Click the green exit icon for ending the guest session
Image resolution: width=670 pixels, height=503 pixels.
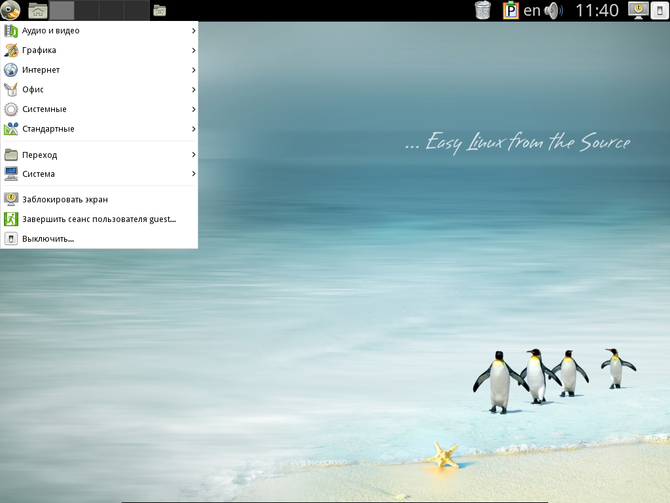pyautogui.click(x=11, y=219)
